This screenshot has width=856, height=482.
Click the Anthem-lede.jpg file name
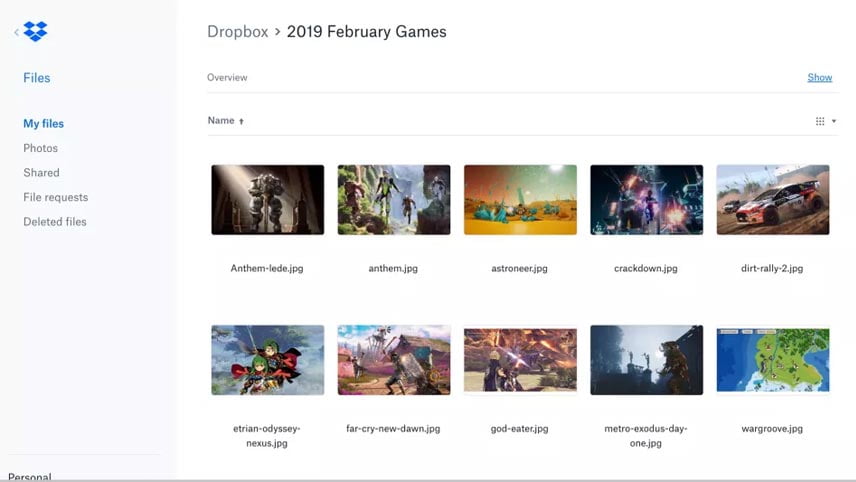[x=267, y=268]
